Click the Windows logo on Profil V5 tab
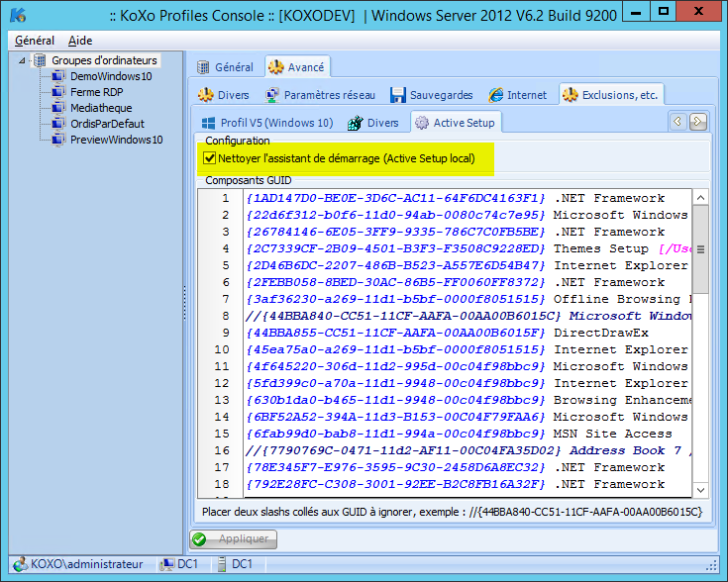Image resolution: width=728 pixels, height=582 pixels. pyautogui.click(x=208, y=123)
